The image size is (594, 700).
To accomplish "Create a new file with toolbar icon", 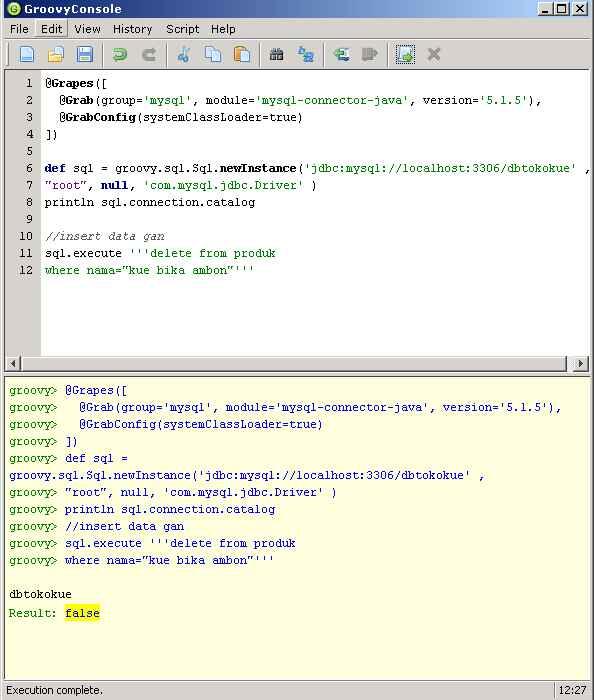I will [27, 54].
